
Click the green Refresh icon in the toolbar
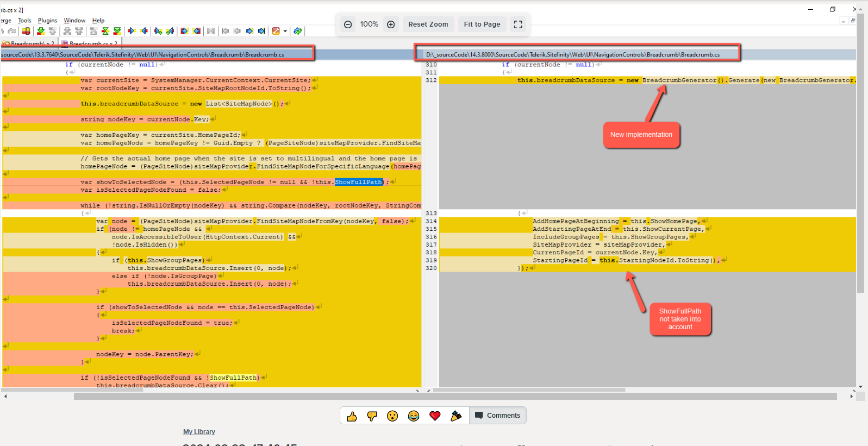coord(298,31)
